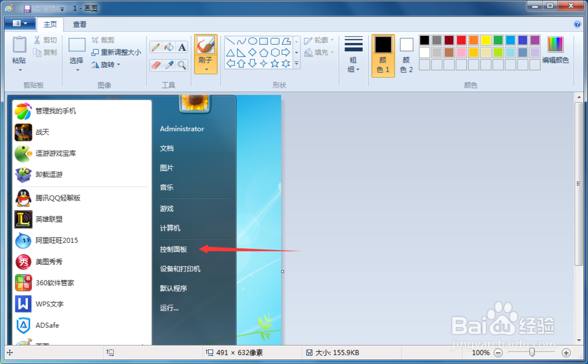The width and height of the screenshot is (588, 364).
Task: Open the Fill (填充) dropdown
Action: tap(319, 52)
